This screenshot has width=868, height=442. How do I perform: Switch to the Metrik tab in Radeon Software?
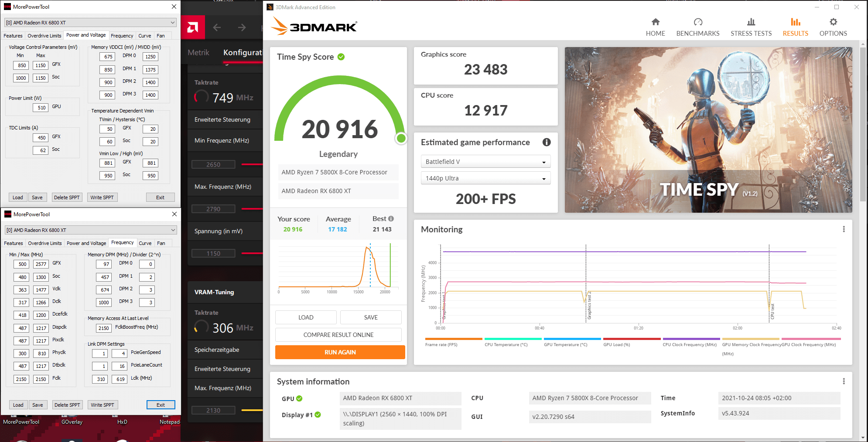click(x=198, y=53)
